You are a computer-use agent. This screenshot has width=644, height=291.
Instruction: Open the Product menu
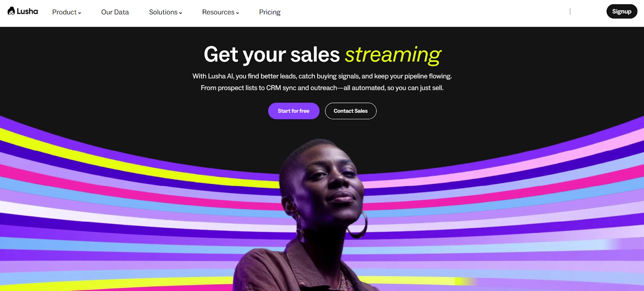(x=66, y=12)
